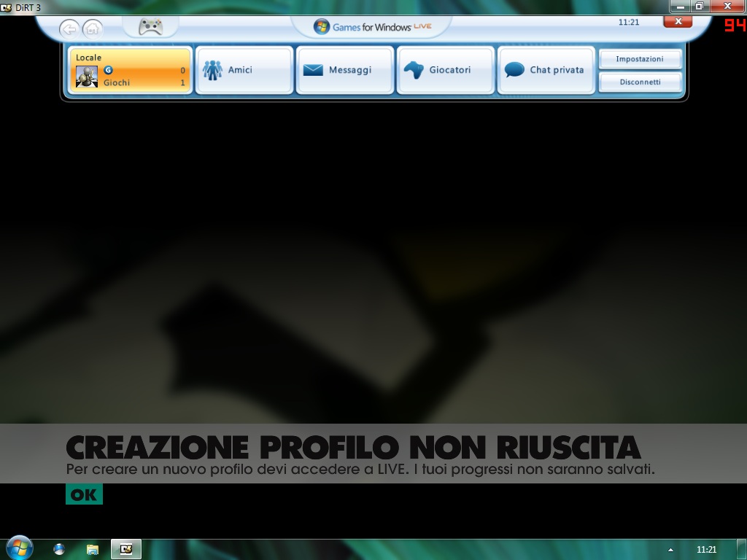Click the Amici people icon
747x560 pixels.
coord(212,70)
